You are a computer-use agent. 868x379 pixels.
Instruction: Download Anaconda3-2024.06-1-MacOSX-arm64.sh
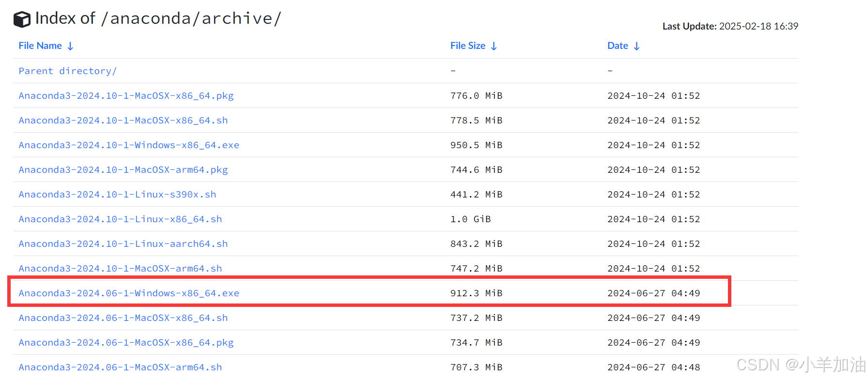click(120, 367)
